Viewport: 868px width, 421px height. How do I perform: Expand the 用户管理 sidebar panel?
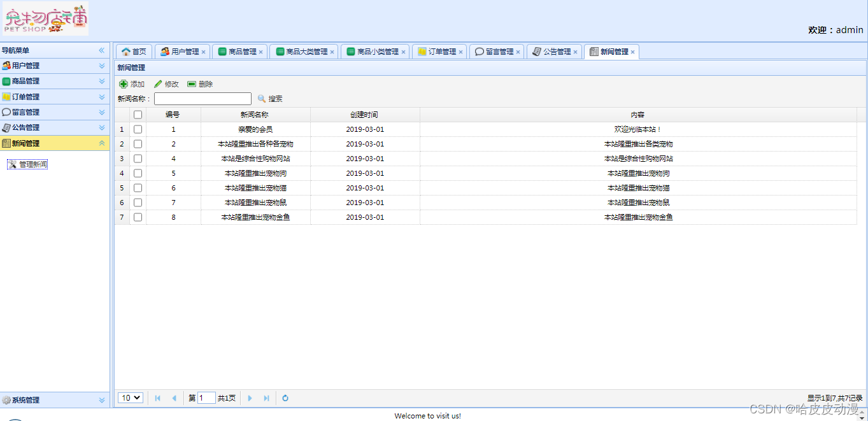pyautogui.click(x=102, y=66)
